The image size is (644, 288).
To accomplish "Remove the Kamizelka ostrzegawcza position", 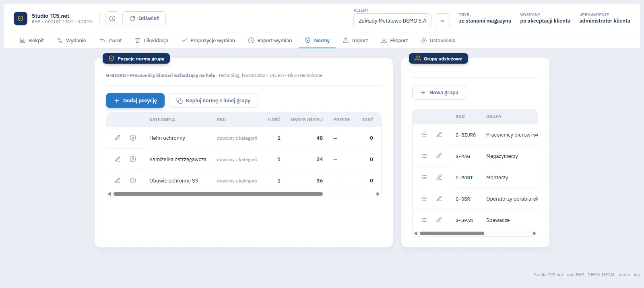I will (133, 159).
